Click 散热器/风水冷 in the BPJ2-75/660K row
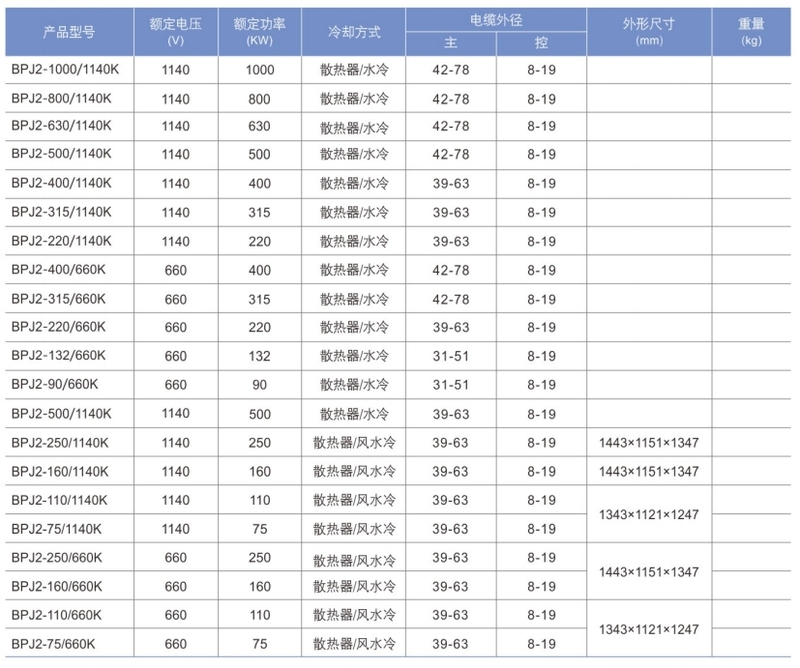The width and height of the screenshot is (800, 668). (354, 644)
